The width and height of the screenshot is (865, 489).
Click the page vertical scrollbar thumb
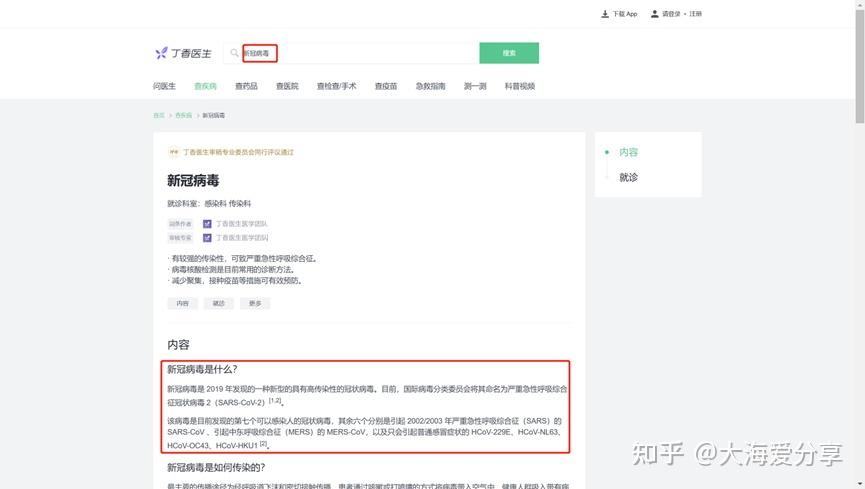coord(859,66)
